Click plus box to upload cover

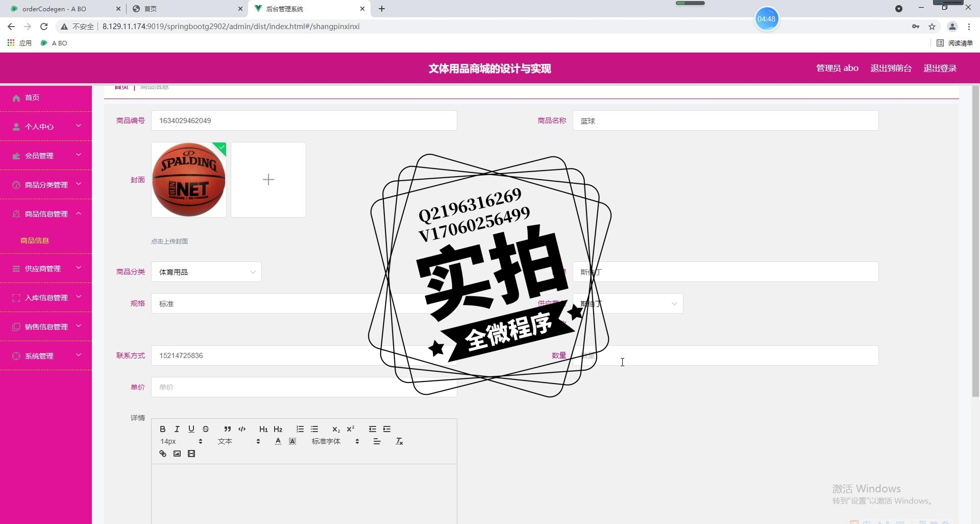point(268,180)
